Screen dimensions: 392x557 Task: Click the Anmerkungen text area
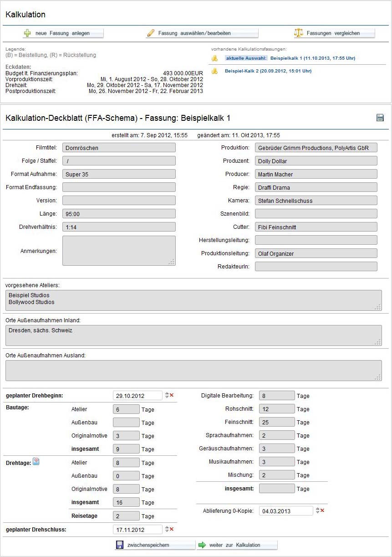[x=119, y=251]
